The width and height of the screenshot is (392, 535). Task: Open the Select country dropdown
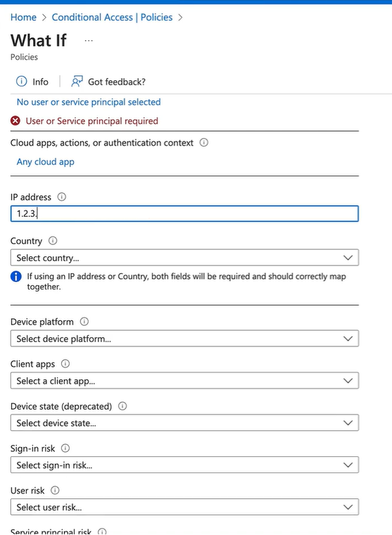(184, 258)
